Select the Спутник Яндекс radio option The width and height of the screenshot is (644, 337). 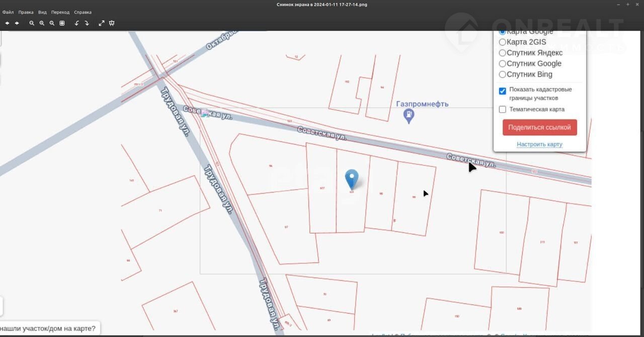502,53
